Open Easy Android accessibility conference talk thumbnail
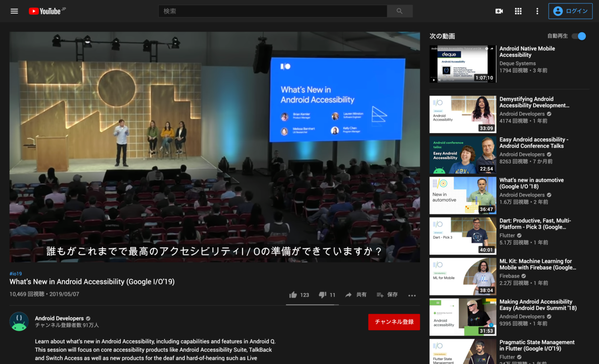This screenshot has height=364, width=599. [x=463, y=155]
